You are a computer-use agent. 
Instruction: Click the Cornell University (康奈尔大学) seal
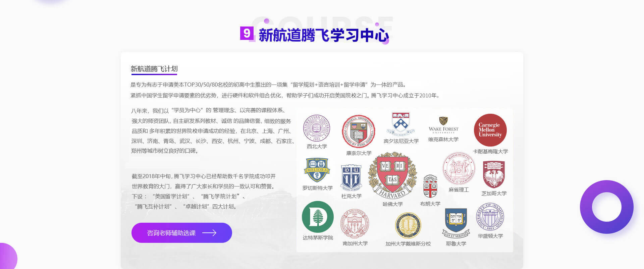pyautogui.click(x=358, y=131)
